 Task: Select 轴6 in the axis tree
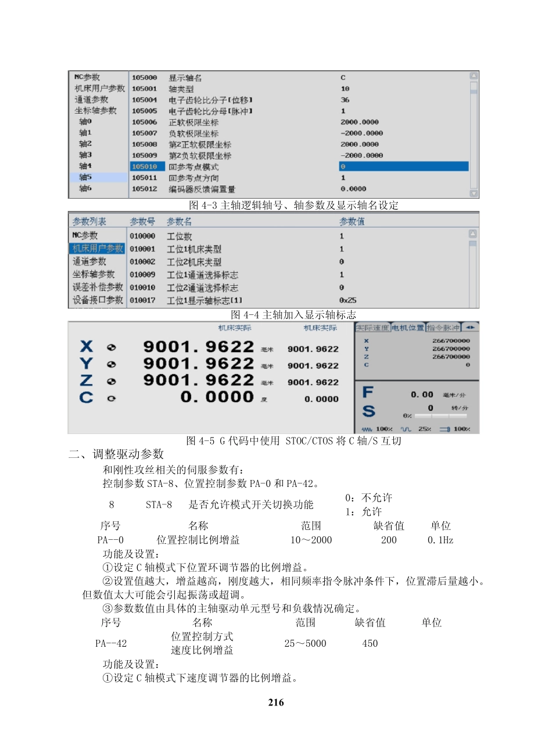click(x=85, y=188)
